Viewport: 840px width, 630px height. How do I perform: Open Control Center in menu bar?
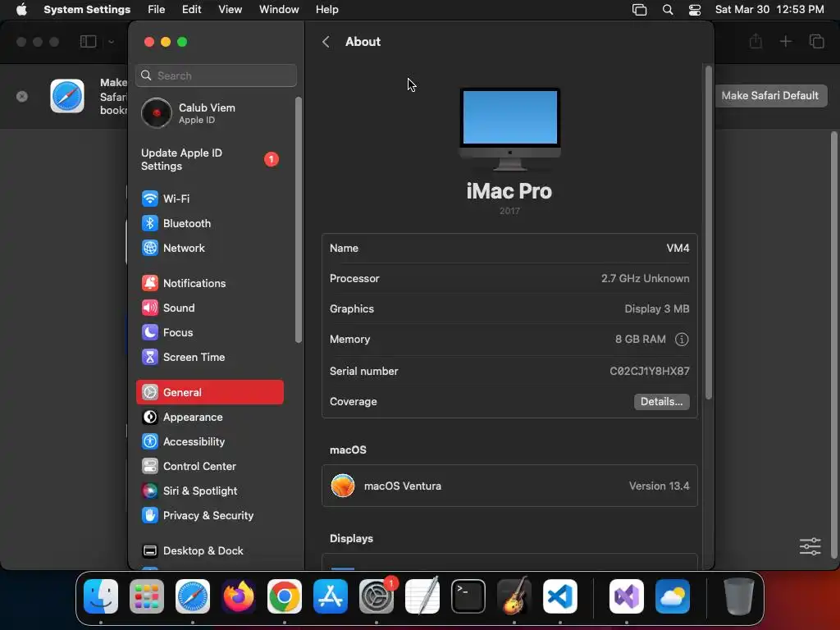tap(695, 10)
